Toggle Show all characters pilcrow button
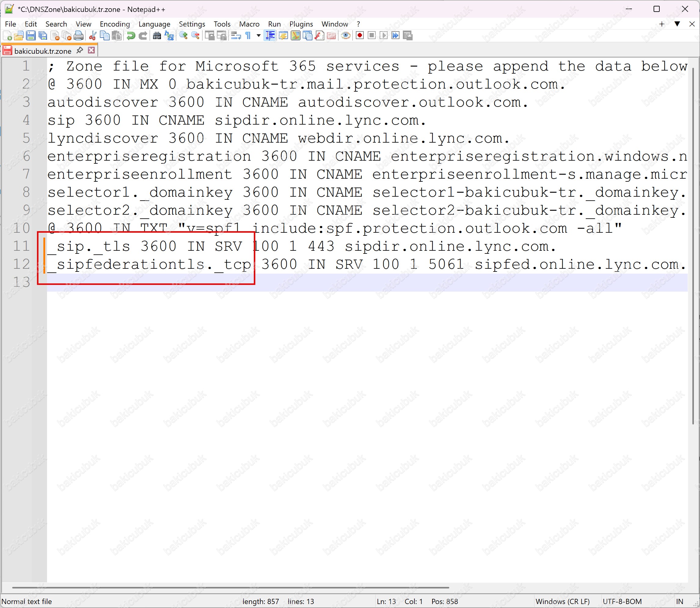 248,36
